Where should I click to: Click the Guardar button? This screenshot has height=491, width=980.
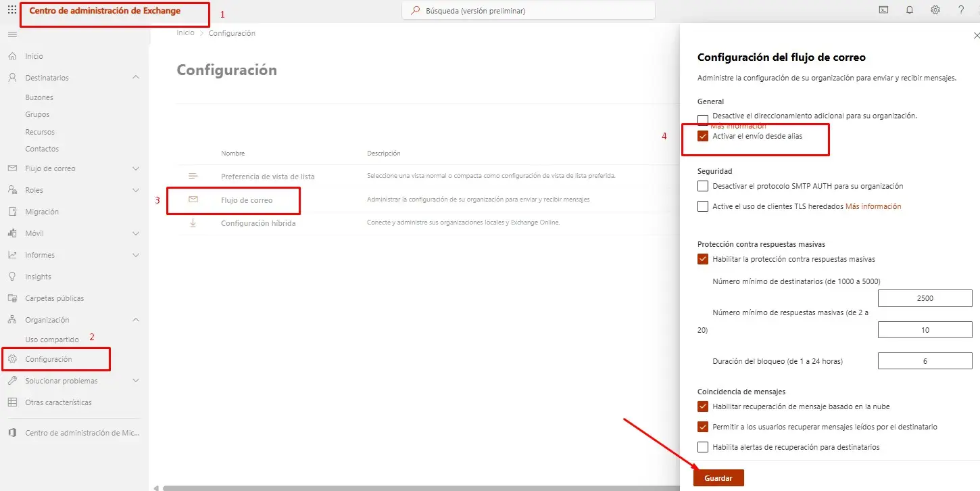coord(718,477)
